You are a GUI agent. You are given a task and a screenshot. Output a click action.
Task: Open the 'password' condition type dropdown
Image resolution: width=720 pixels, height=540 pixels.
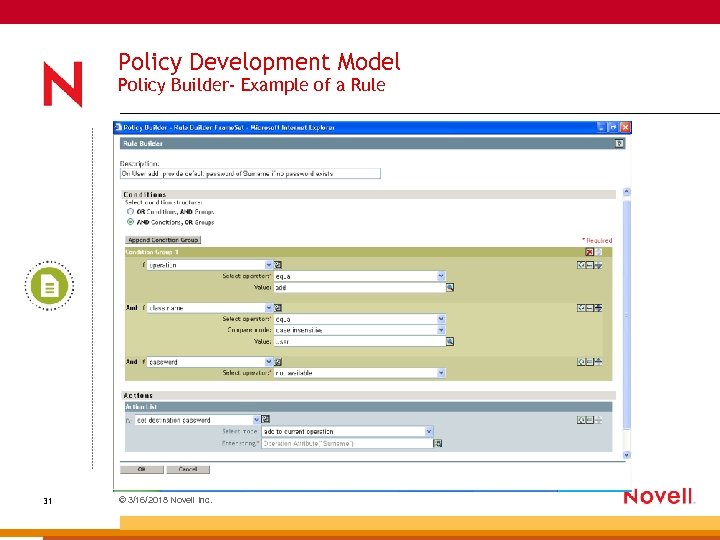click(269, 362)
